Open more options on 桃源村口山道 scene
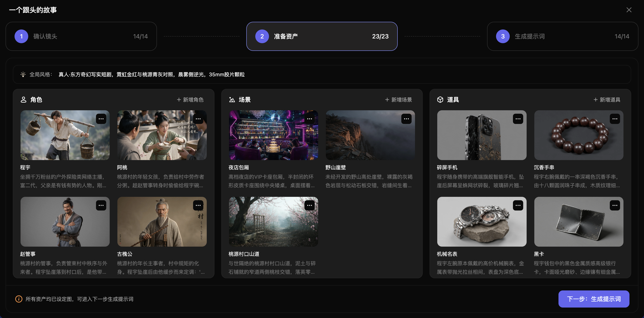Viewport: 644px width, 318px height. pos(310,205)
